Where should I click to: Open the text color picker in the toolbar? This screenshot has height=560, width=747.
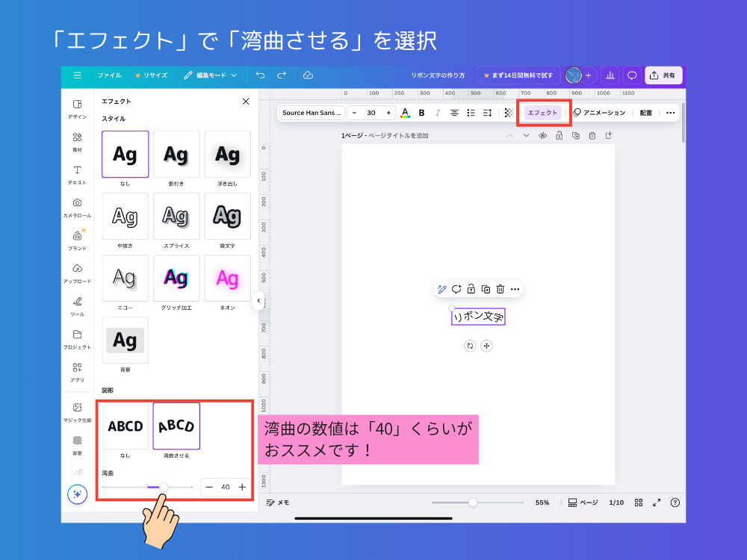pyautogui.click(x=404, y=112)
